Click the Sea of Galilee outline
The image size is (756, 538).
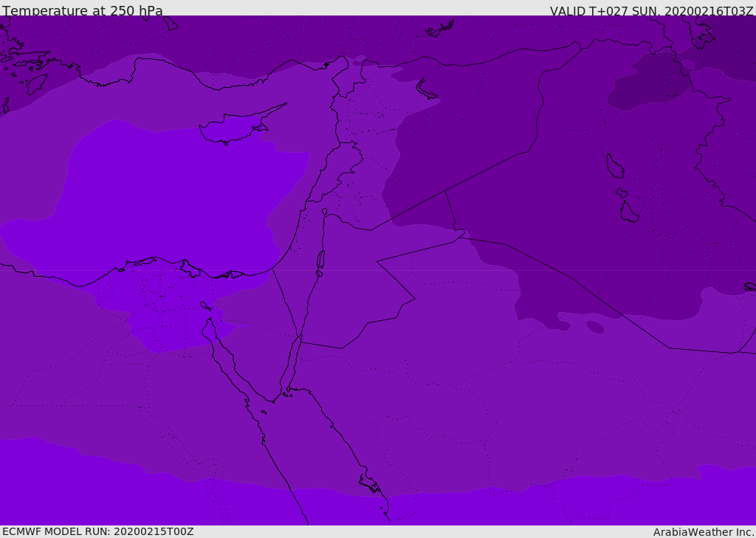click(324, 212)
